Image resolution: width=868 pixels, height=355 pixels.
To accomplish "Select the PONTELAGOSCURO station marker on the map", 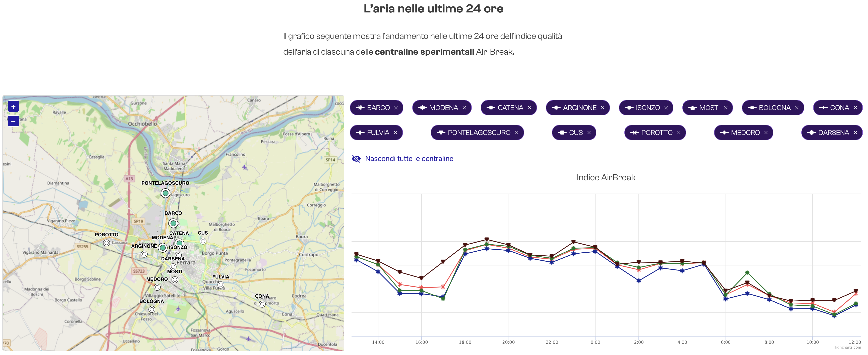I will [165, 193].
